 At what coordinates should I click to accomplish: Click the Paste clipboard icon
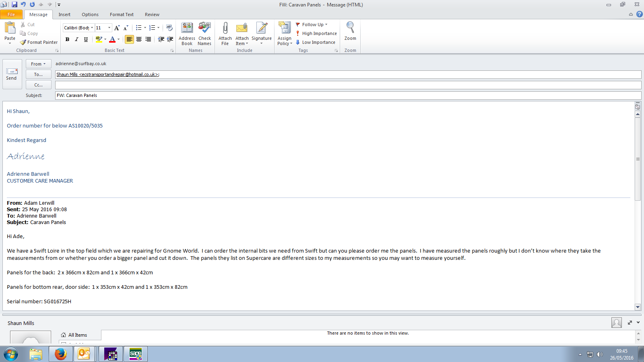click(10, 28)
